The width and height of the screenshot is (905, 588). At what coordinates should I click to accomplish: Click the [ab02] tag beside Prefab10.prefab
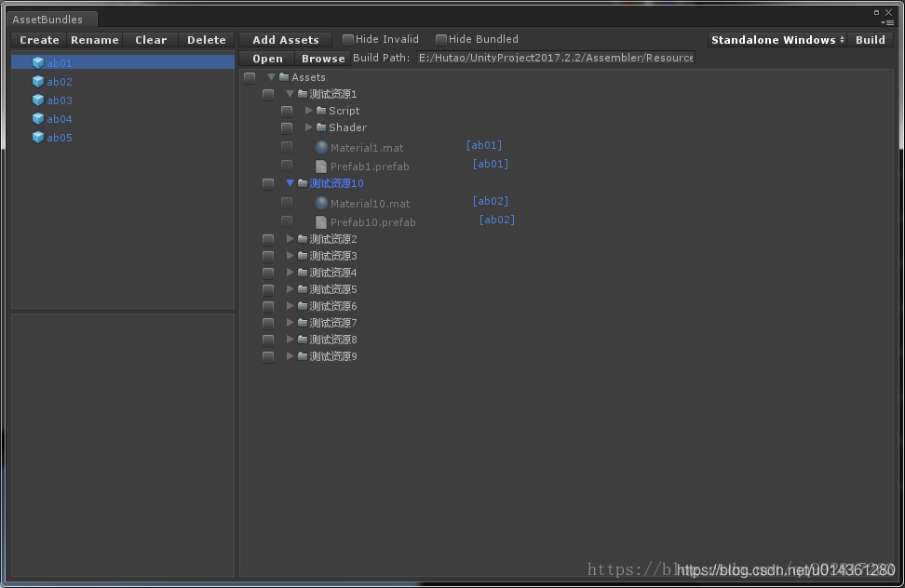click(x=497, y=220)
